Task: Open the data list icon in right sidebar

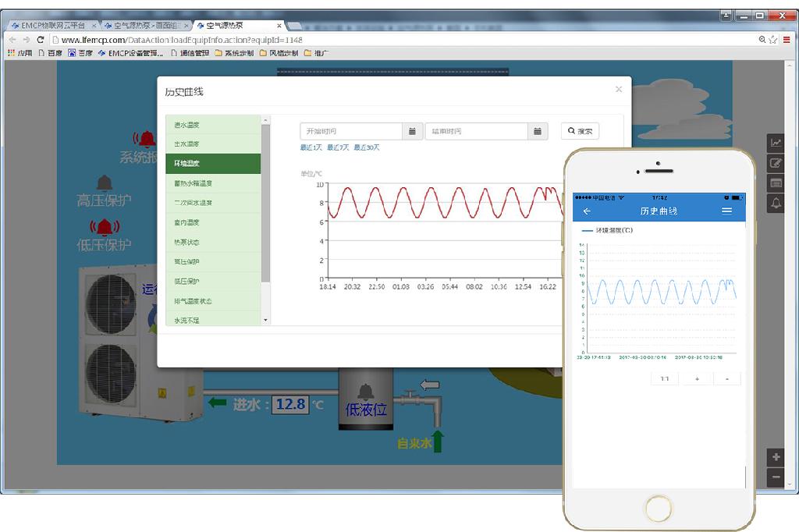Action: 776,183
